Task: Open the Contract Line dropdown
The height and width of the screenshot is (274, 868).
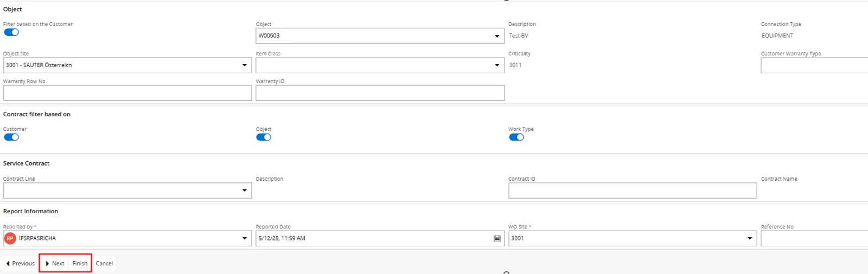Action: click(x=244, y=190)
